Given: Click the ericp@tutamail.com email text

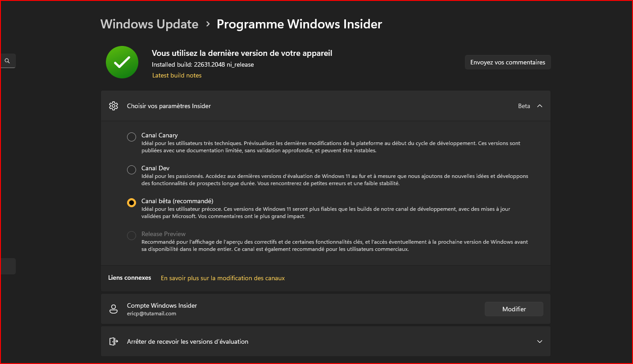Looking at the screenshot, I should (x=151, y=314).
